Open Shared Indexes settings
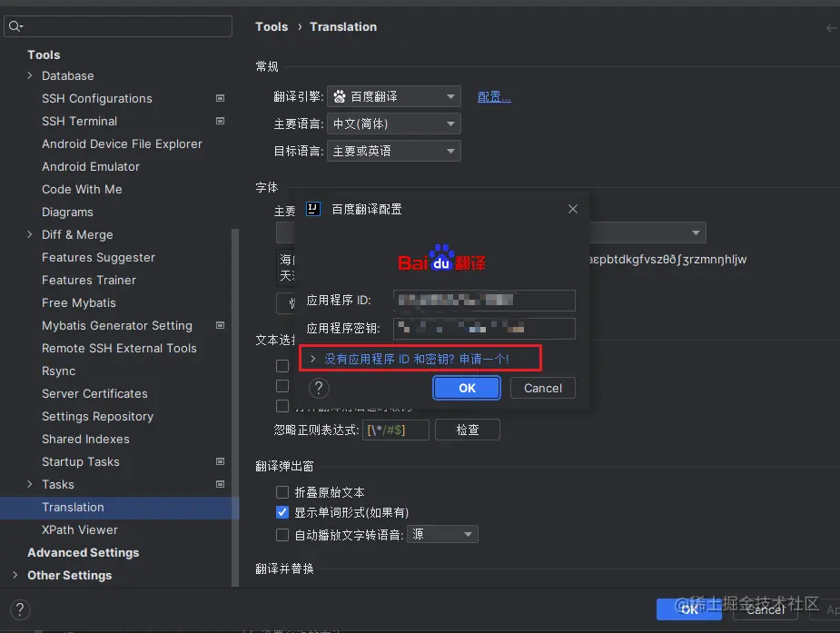Screen dimensions: 840x633 point(85,440)
